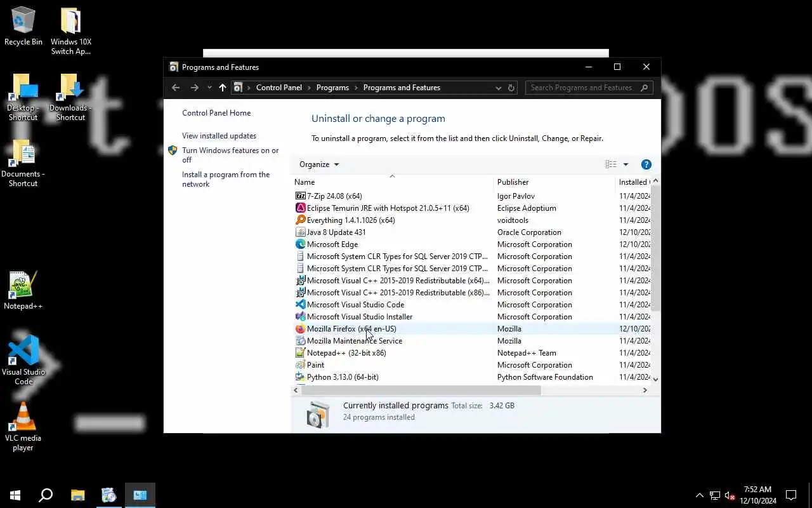Select the Java 8 Update 431 icon

coord(301,232)
